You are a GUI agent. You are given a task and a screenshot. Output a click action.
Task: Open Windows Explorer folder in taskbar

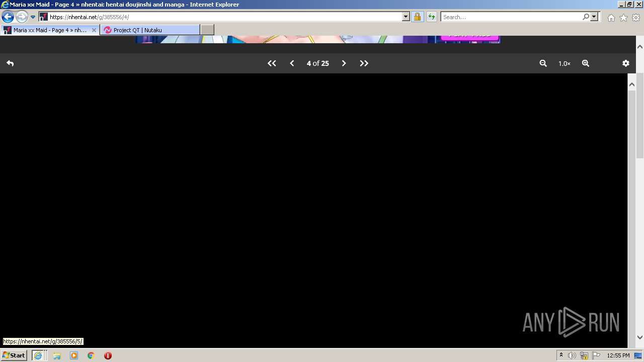point(57,355)
